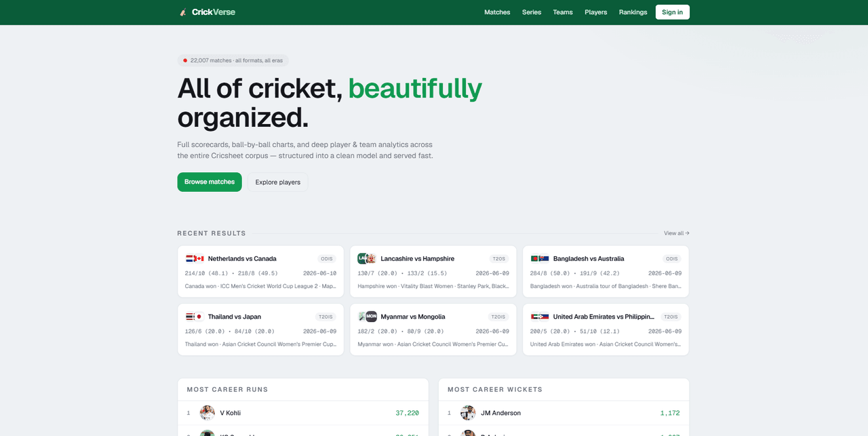Go to the Series page

click(532, 12)
